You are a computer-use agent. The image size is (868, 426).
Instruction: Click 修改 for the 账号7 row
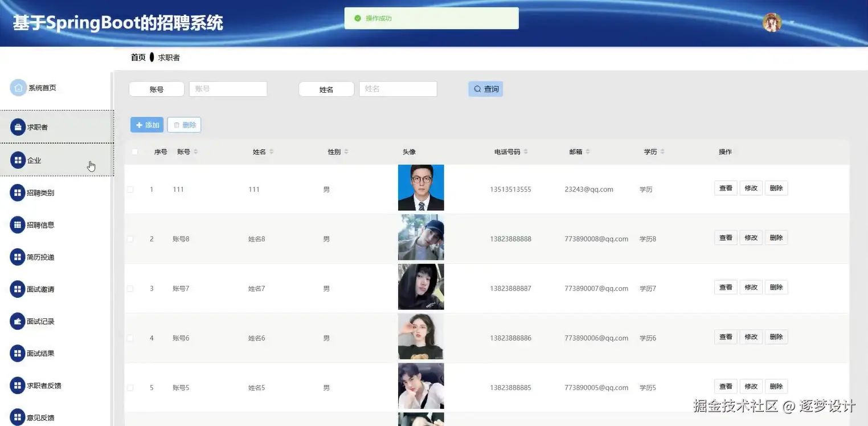click(751, 287)
